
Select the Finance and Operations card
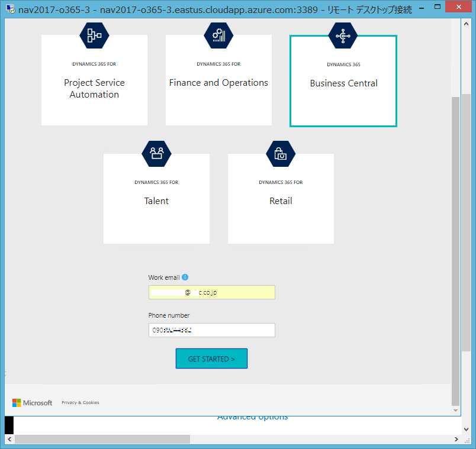coord(218,80)
